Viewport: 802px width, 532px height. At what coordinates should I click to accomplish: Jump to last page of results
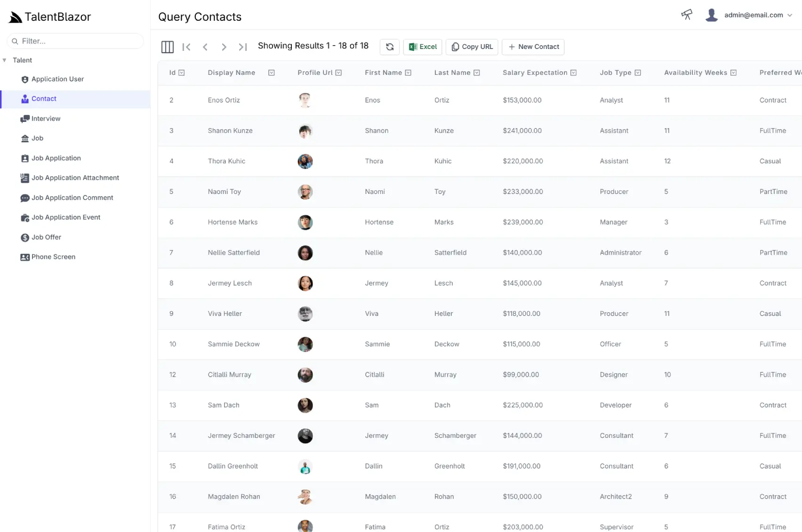[x=243, y=47]
